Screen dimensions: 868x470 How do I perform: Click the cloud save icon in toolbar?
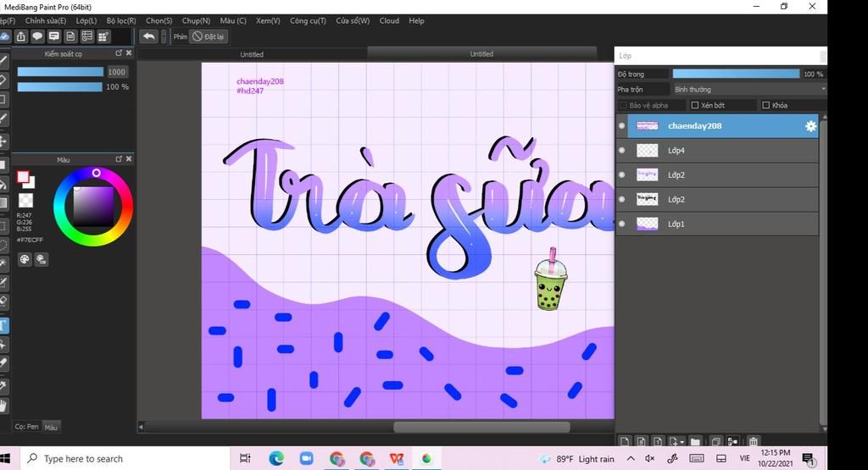tap(4, 36)
